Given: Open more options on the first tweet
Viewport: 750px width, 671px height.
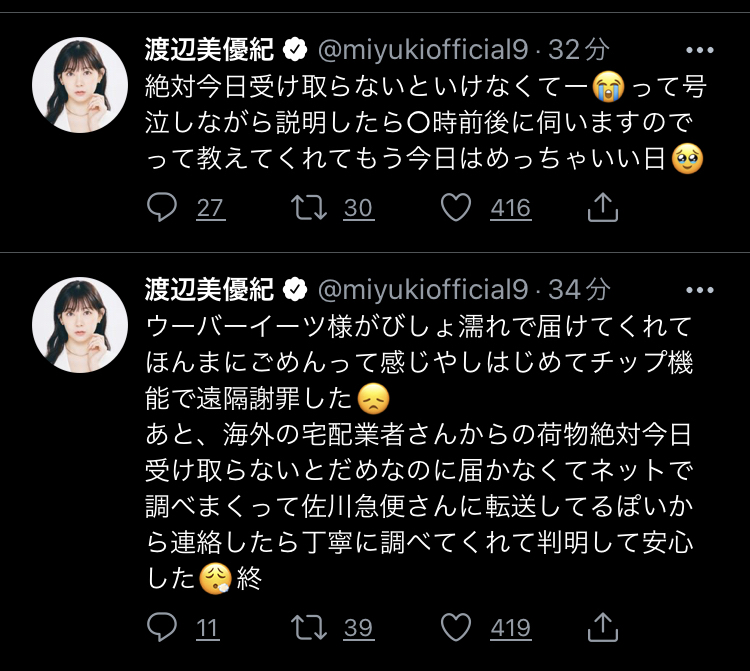Looking at the screenshot, I should (x=699, y=49).
